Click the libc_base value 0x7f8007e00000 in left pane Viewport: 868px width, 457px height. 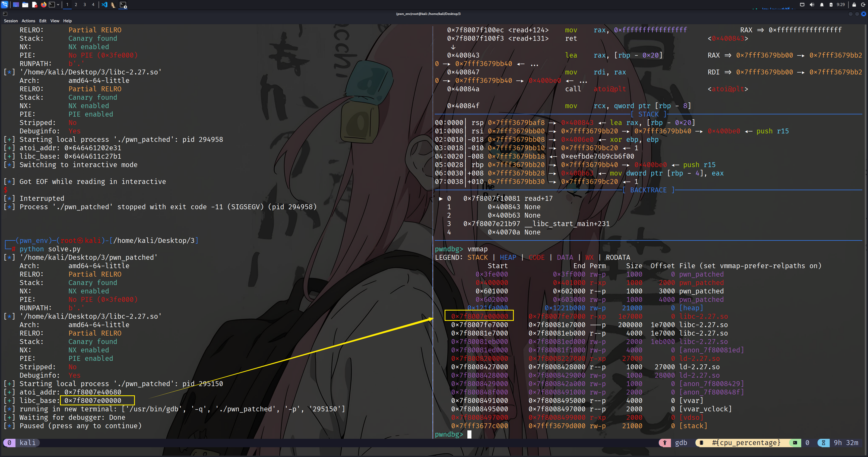coord(93,401)
